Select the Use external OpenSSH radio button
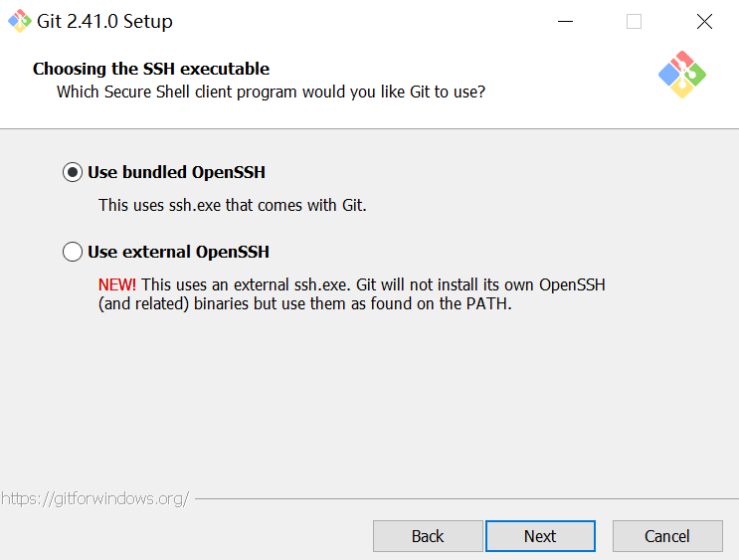The width and height of the screenshot is (739, 560). click(73, 252)
